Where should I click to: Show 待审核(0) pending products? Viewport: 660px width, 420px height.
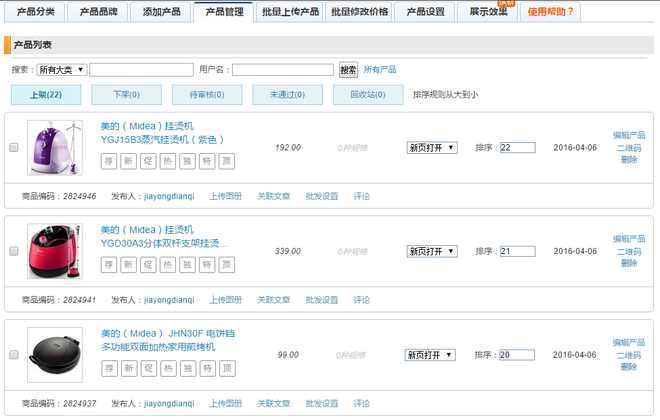[207, 95]
